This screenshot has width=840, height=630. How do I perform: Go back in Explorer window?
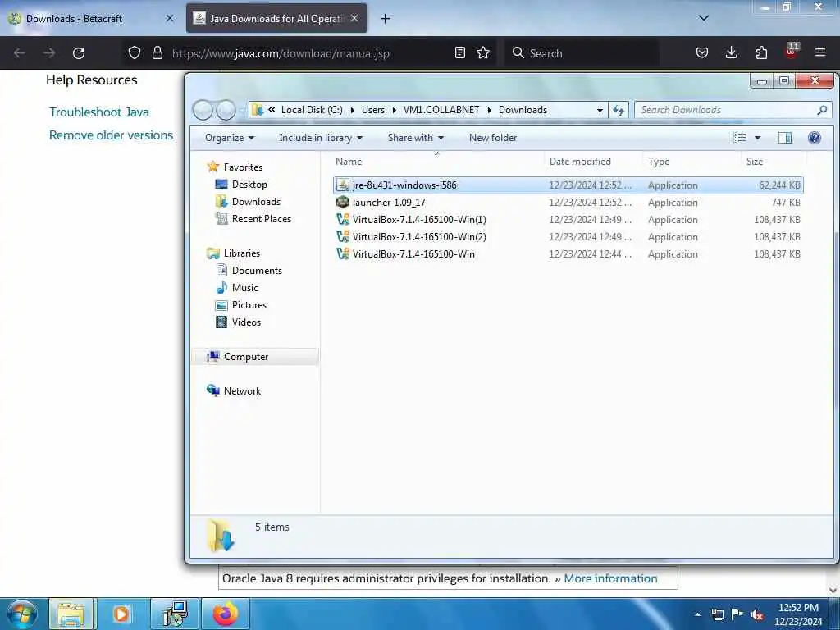tap(203, 110)
